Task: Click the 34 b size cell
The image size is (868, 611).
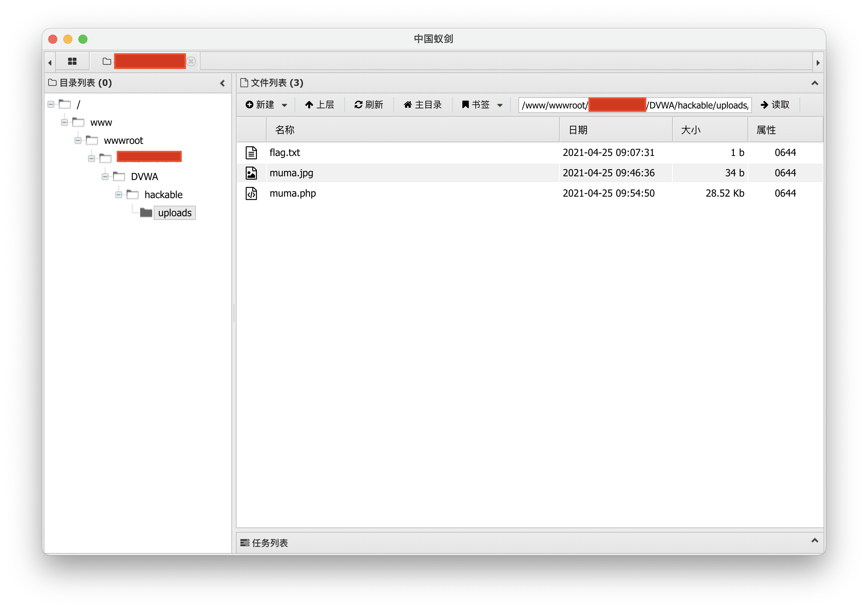Action: pyautogui.click(x=735, y=173)
